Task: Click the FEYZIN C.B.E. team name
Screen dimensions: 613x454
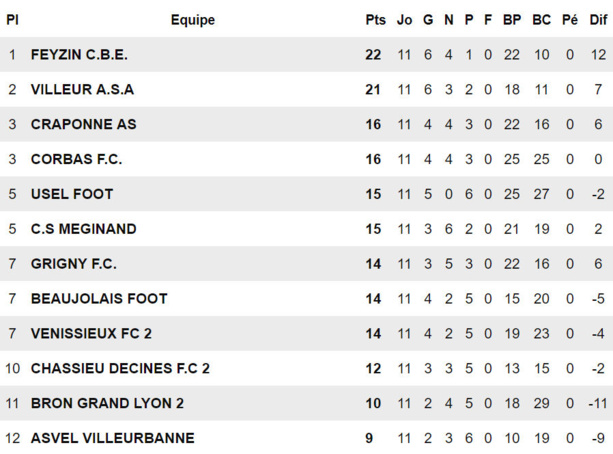Action: click(79, 55)
